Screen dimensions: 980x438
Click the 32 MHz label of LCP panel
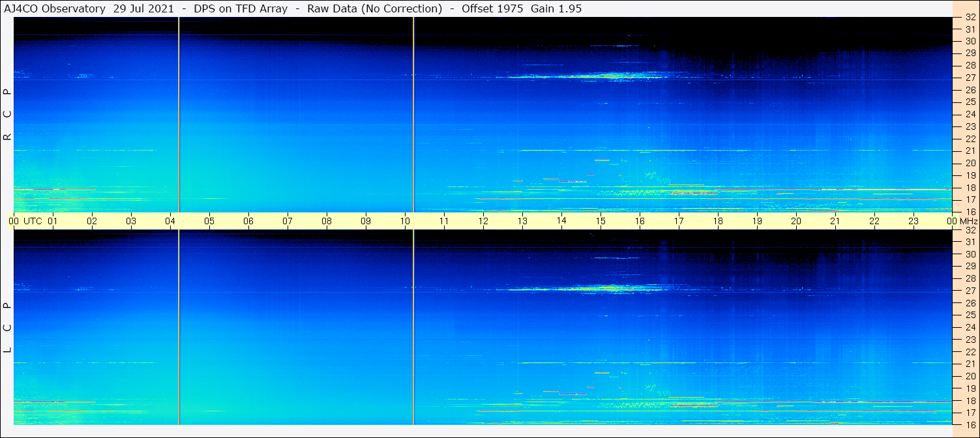tap(970, 230)
